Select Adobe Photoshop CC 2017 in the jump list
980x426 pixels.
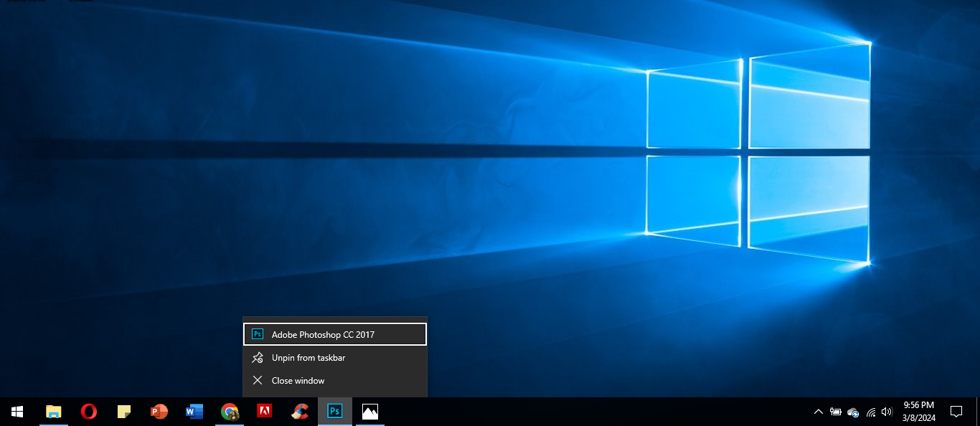pos(335,334)
